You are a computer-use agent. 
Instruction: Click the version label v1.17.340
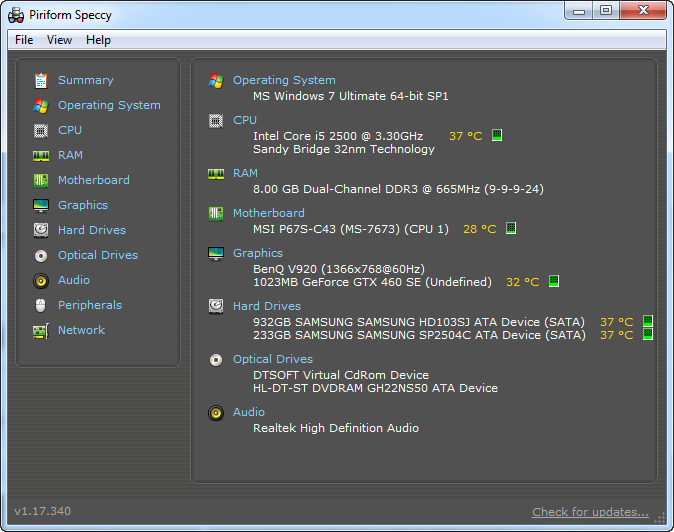(43, 511)
